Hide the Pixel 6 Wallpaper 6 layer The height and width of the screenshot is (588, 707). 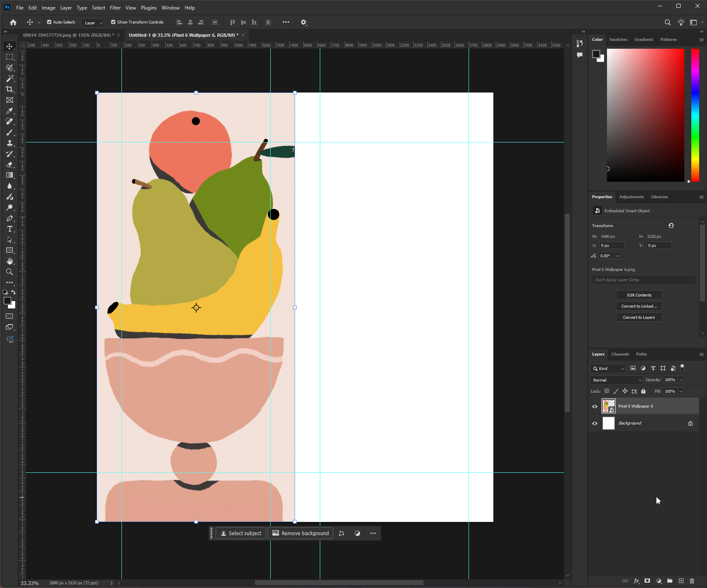click(595, 406)
